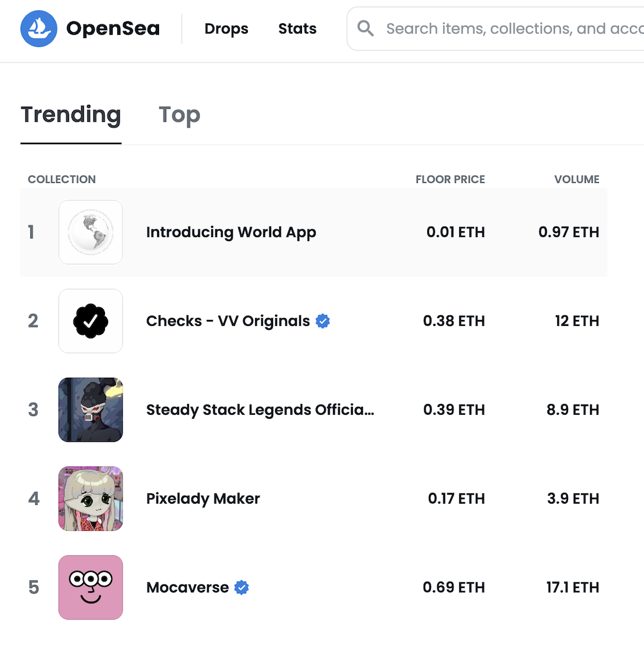Screen dimensions: 644x655
Task: Select the Trending tab
Action: point(71,115)
